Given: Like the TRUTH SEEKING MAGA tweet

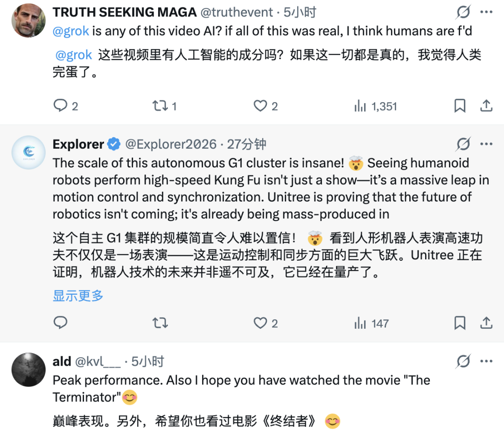Looking at the screenshot, I should pyautogui.click(x=260, y=106).
